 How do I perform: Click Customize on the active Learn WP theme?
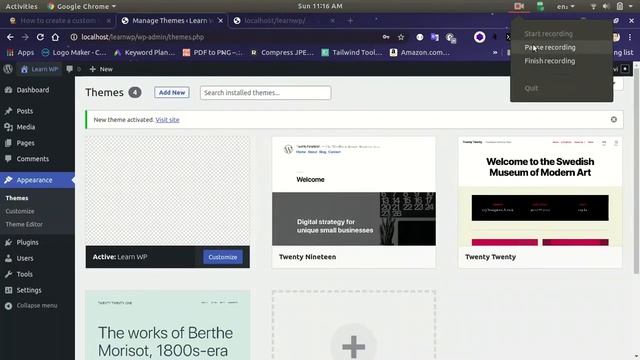pyautogui.click(x=223, y=257)
